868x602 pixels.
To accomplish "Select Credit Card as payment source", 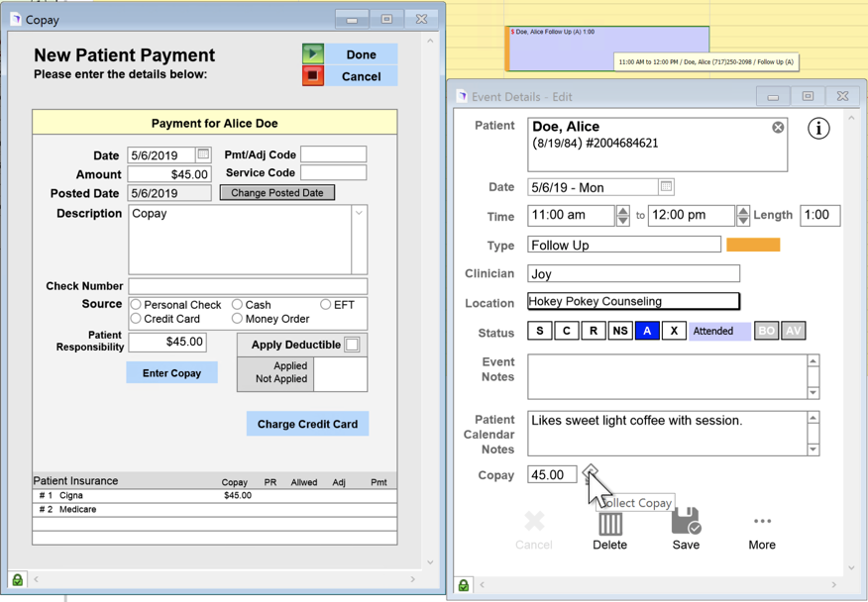I will coord(137,319).
